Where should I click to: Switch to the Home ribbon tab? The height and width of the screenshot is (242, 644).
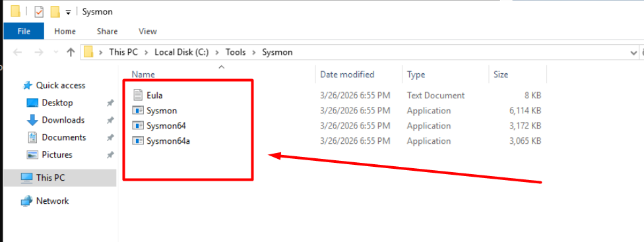65,31
